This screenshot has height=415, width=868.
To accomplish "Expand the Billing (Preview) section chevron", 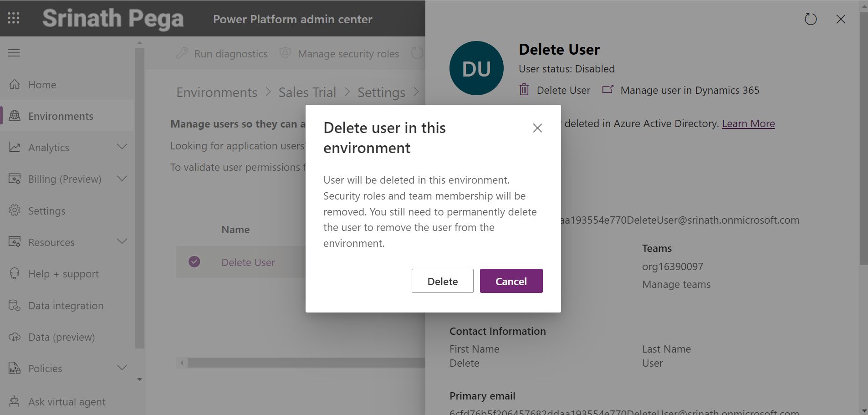I will [122, 179].
